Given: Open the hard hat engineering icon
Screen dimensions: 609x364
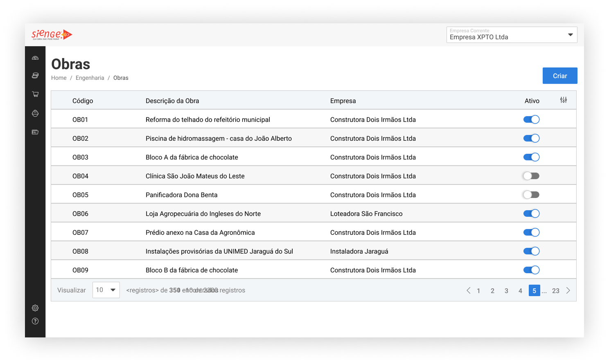Looking at the screenshot, I should tap(35, 113).
